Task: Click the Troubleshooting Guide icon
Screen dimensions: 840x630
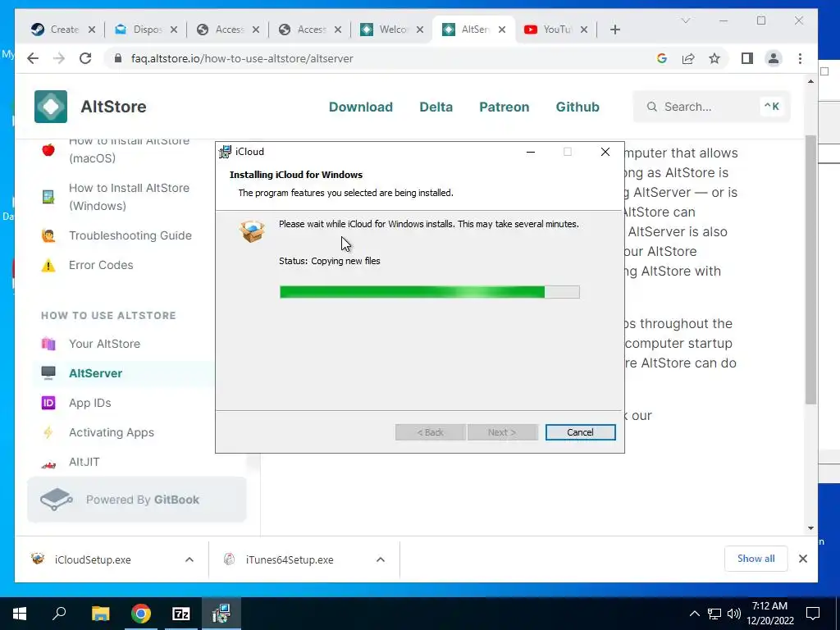Action: (48, 235)
